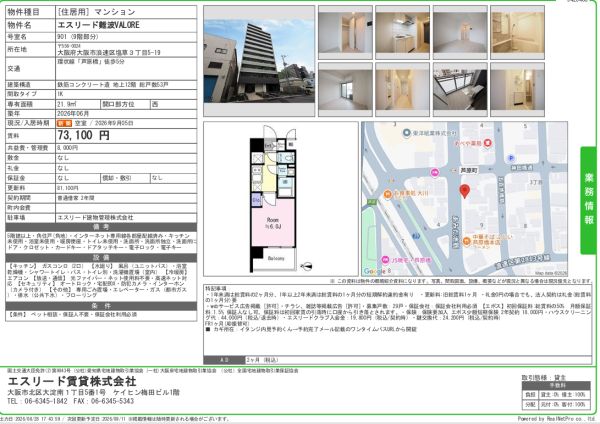Click the pink JS marker near 芦原橋

pos(385,260)
